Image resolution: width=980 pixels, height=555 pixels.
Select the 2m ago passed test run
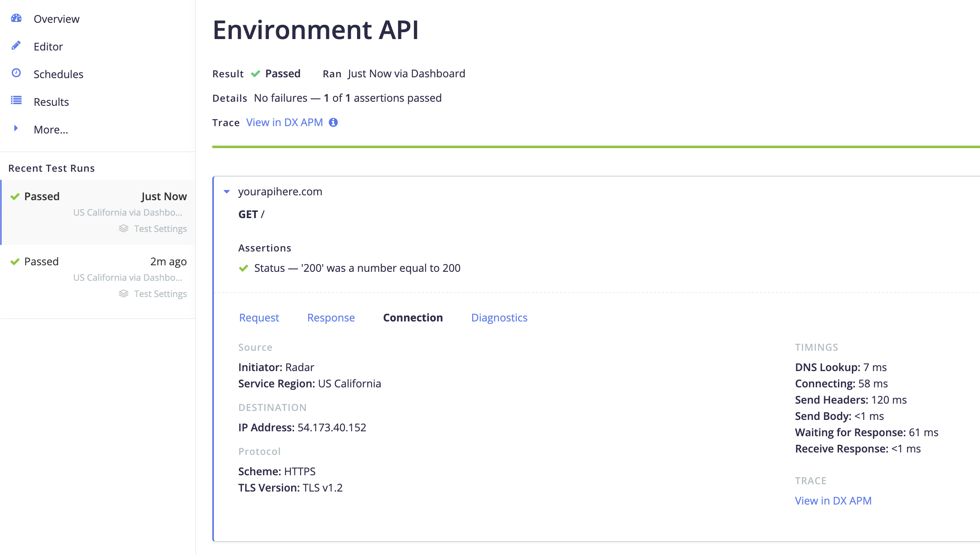(x=98, y=277)
